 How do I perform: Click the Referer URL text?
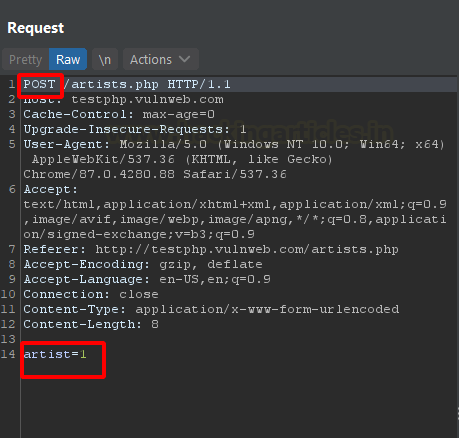247,249
